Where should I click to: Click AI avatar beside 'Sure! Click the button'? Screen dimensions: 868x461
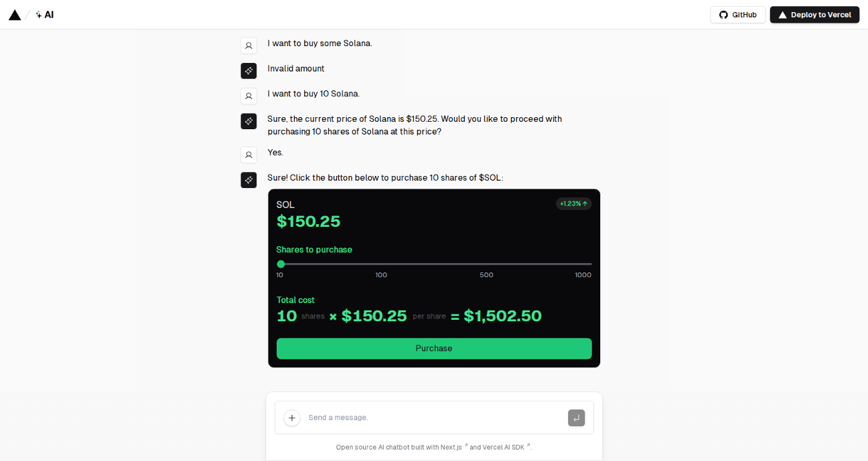coord(248,180)
